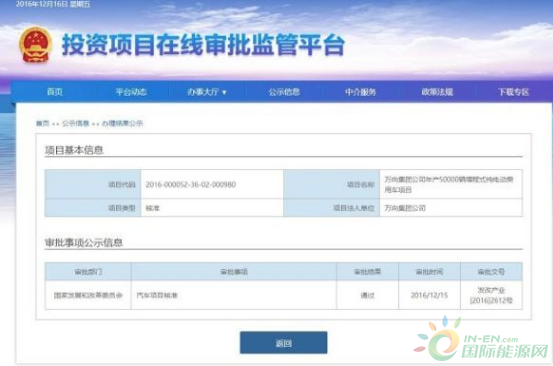Click the 公示信息 breadcrumb link

pos(75,123)
